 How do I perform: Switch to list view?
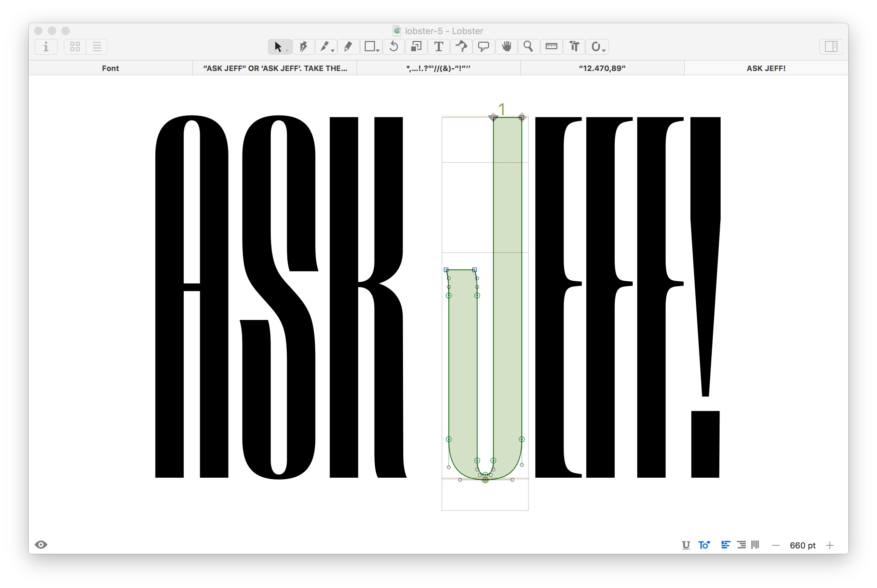click(x=97, y=47)
